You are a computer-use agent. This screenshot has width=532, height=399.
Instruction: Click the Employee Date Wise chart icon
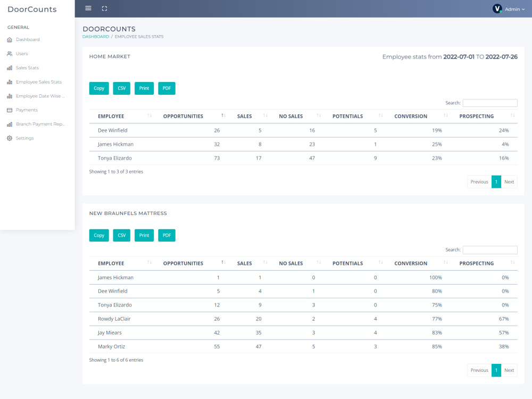pyautogui.click(x=10, y=96)
